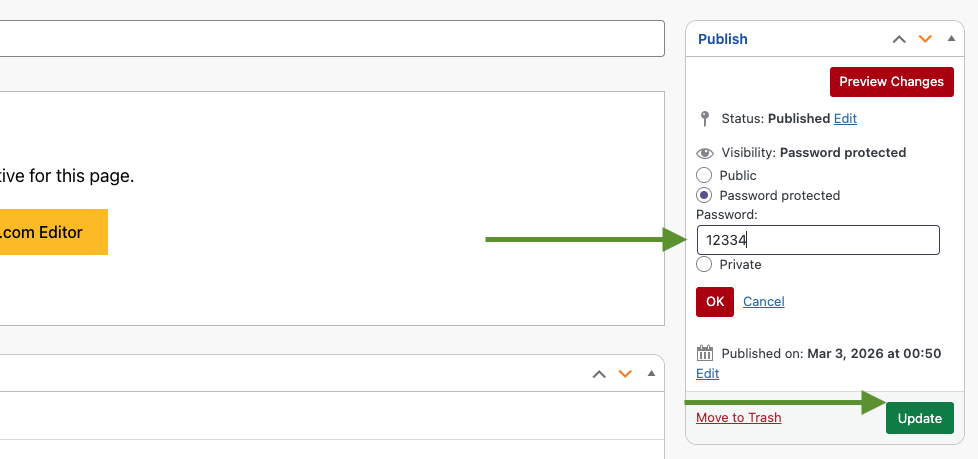
Task: Click Move to Trash link
Action: point(738,417)
